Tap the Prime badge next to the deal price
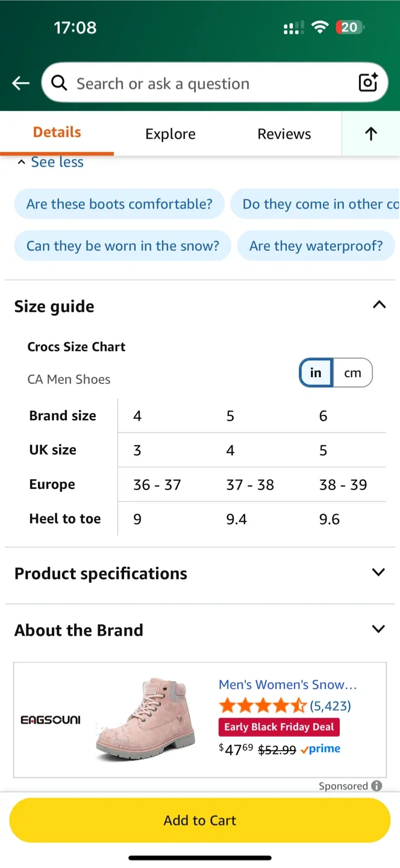 320,749
